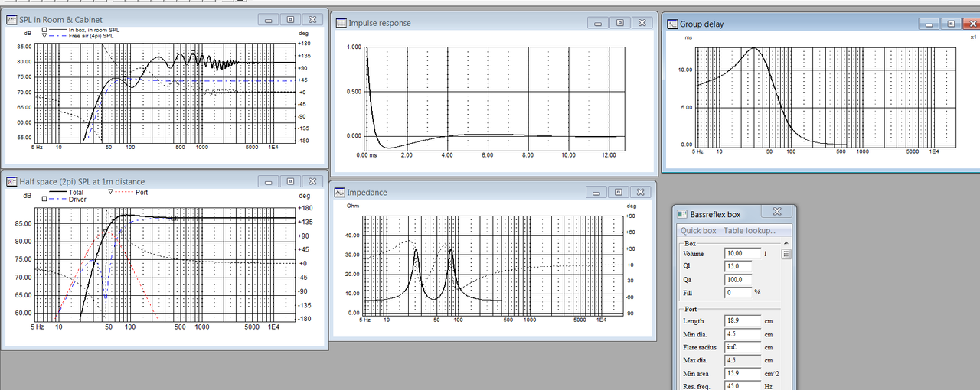Click the 'Half space (2pi) SPL at 1m distance' title
Screen dimensions: 980x390
tap(82, 182)
